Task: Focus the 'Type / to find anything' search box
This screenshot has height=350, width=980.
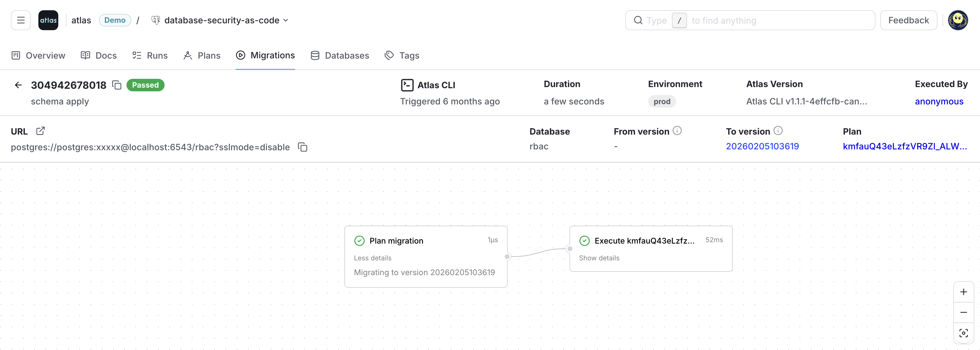Action: click(x=750, y=20)
